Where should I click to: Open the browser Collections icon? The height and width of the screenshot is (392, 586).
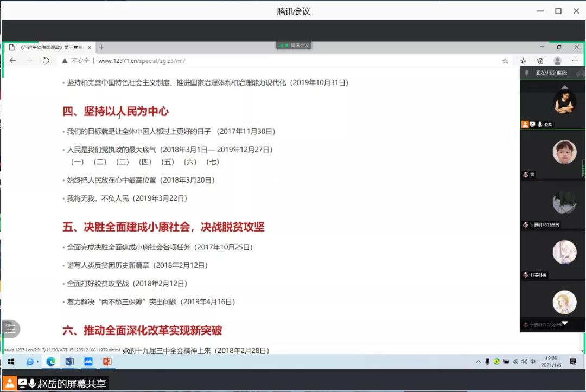tap(540, 61)
